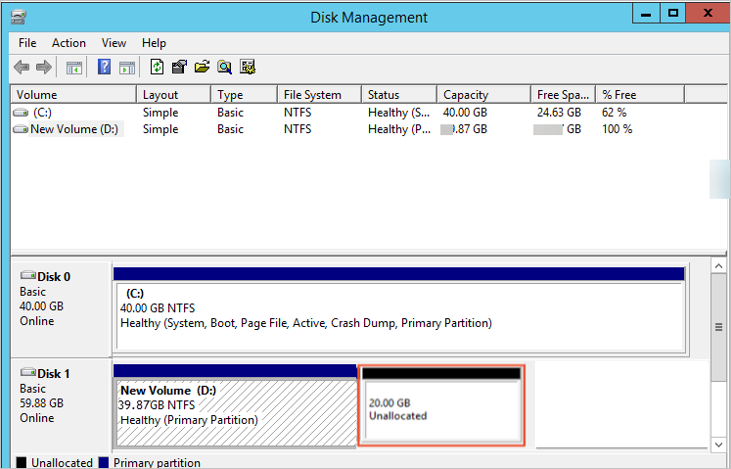The width and height of the screenshot is (731, 469).
Task: Select the (C:) 40.00 GB NTFS partition block
Action: click(400, 310)
